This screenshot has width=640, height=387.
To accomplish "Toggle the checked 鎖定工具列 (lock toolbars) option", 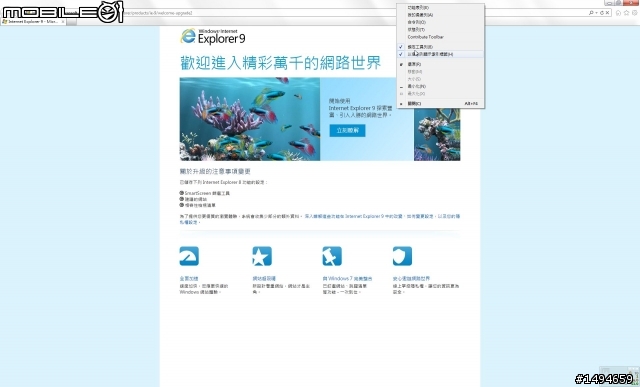I will (x=441, y=47).
